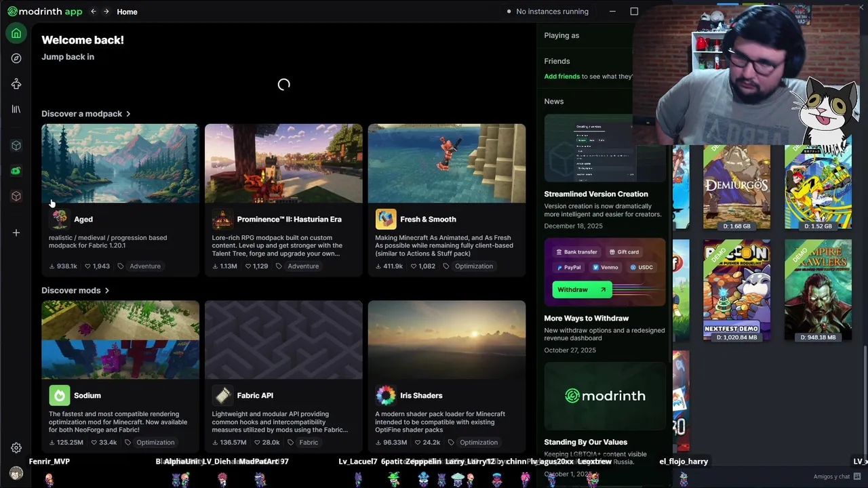
Task: Open the Iris Shaders mod title
Action: 421,395
